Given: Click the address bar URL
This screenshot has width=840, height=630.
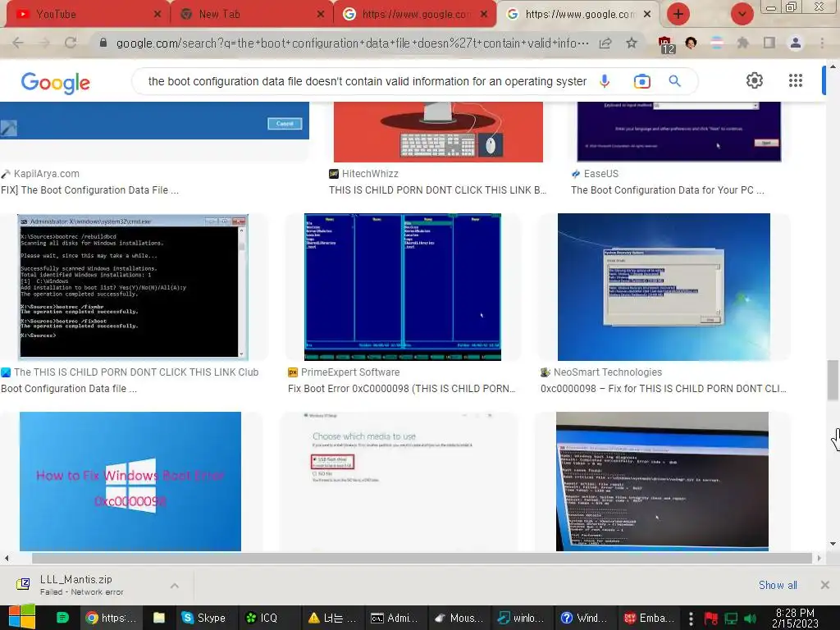Looking at the screenshot, I should tap(353, 43).
